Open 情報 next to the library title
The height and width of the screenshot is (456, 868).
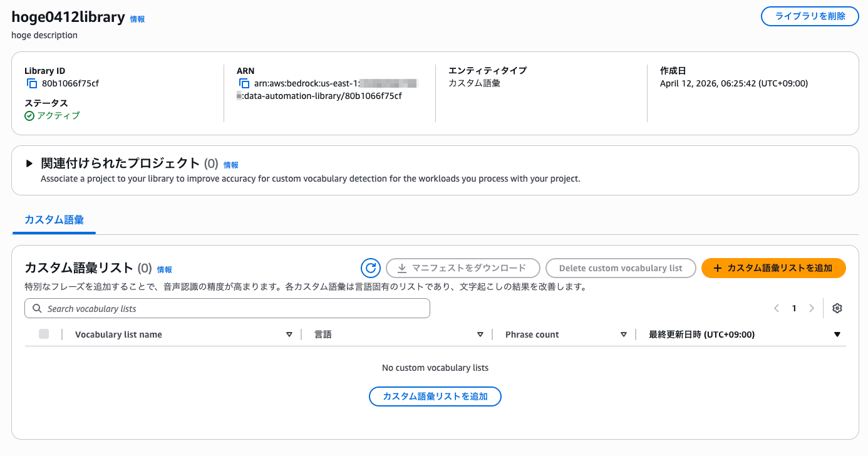137,19
